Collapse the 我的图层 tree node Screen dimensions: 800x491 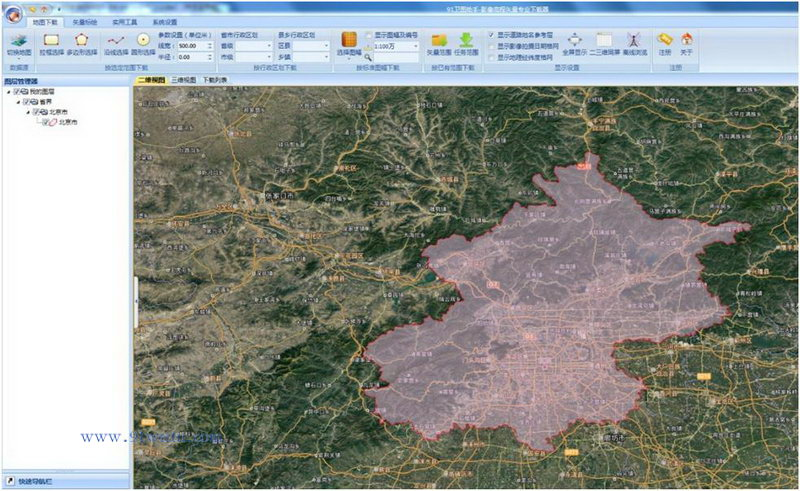tap(9, 92)
